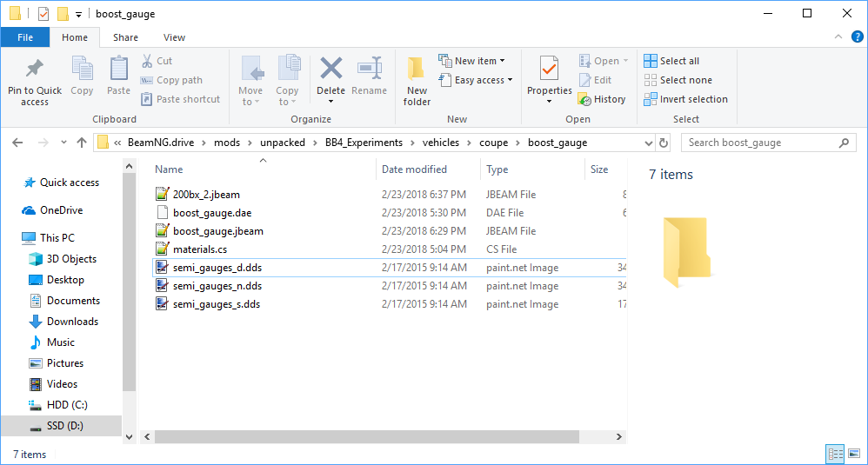Click unpacked in address path
This screenshot has height=465, width=868.
[283, 143]
